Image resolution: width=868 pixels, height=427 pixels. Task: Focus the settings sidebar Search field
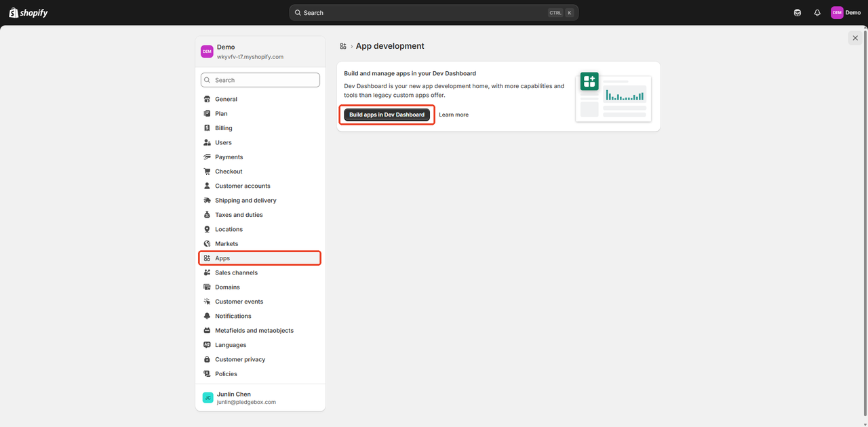tap(260, 80)
